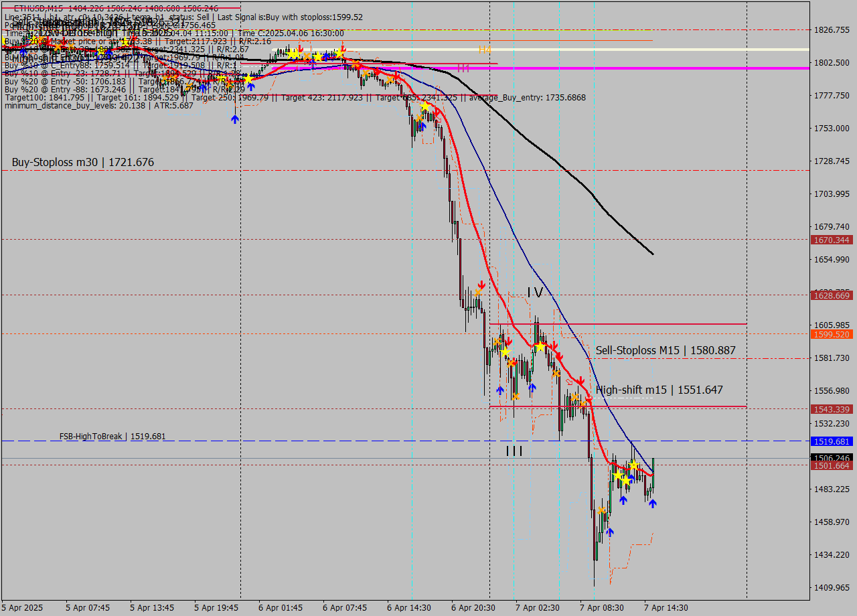Click the orange X marker near the chart's lowest candles

coord(602,510)
